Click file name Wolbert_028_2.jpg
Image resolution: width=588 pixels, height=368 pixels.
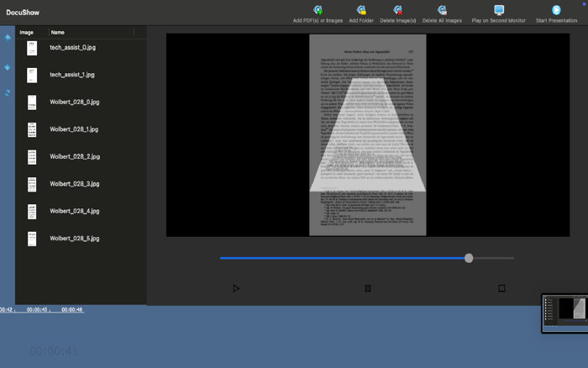75,157
